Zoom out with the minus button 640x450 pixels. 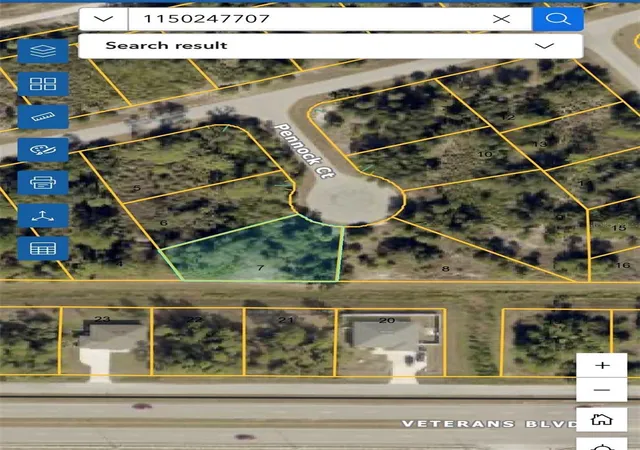coord(602,390)
